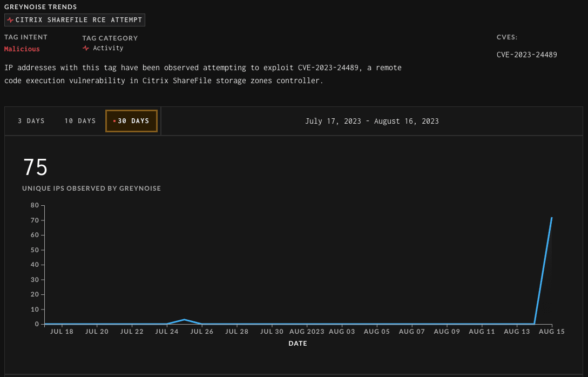Click the small bump on the line near Jul 25
Screen dimensions: 588x377
click(185, 320)
